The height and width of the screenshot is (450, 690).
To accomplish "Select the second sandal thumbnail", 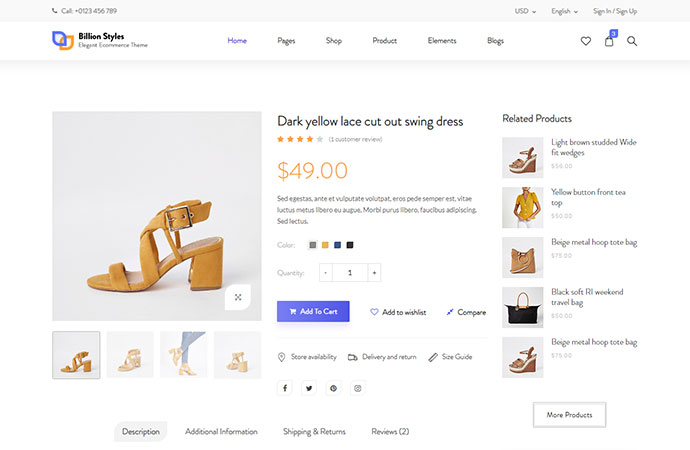I will coord(130,355).
